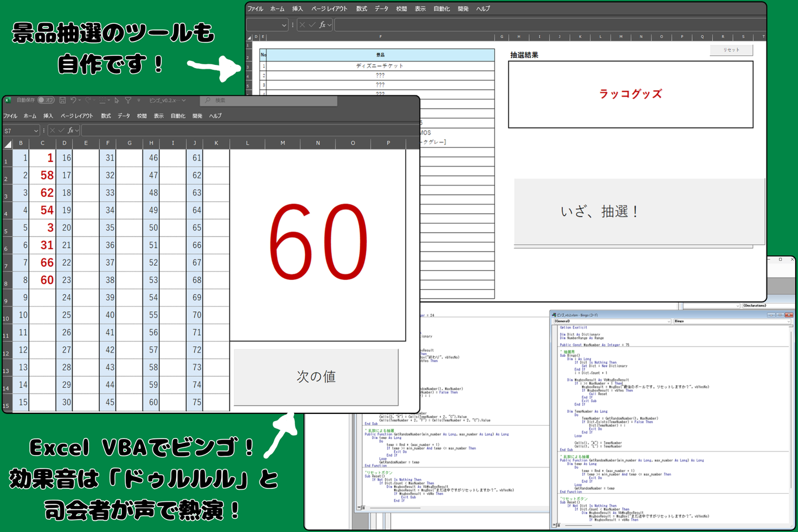Click the red drawn number 54 cell
This screenshot has height=532, width=798.
42,210
